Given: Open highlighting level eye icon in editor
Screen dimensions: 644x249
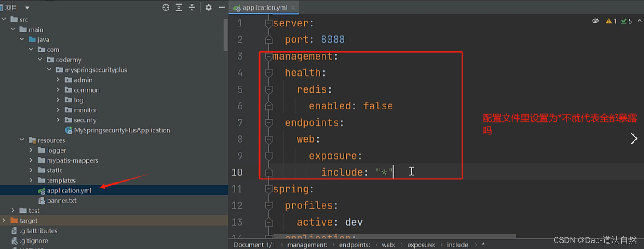Looking at the screenshot, I should [x=595, y=20].
